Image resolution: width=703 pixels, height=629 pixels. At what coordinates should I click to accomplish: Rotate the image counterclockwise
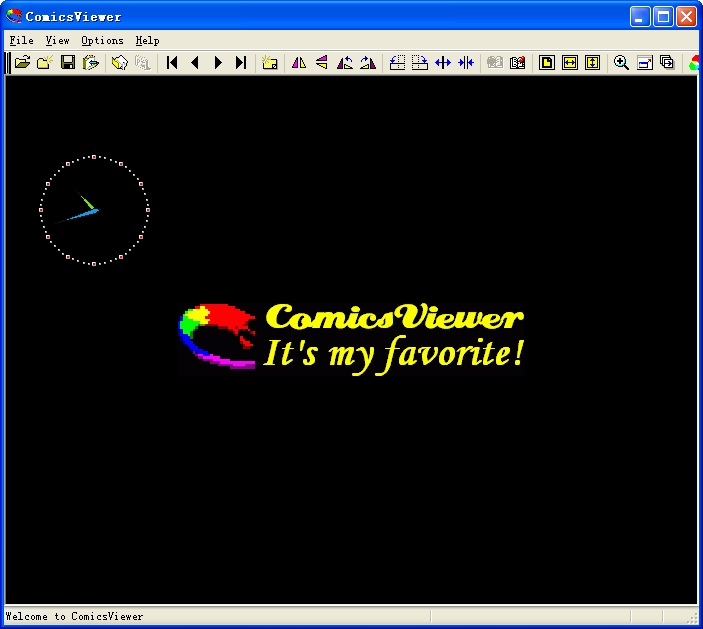click(x=345, y=62)
